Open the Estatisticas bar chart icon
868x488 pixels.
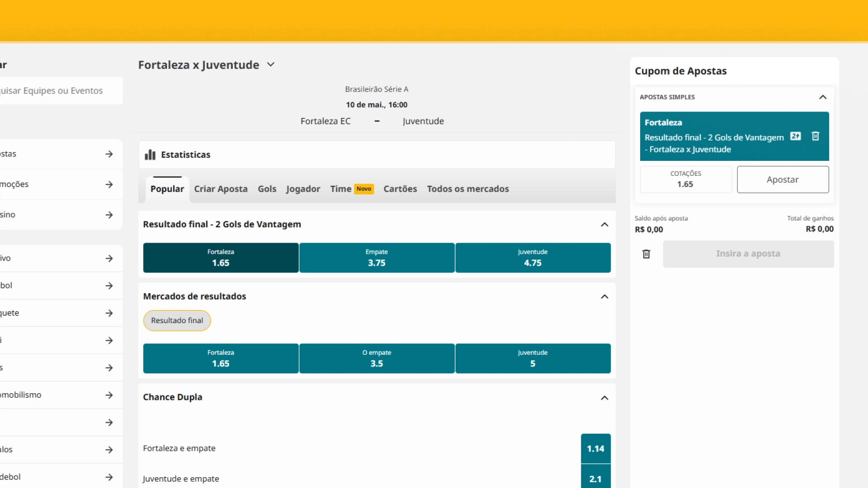pos(150,155)
